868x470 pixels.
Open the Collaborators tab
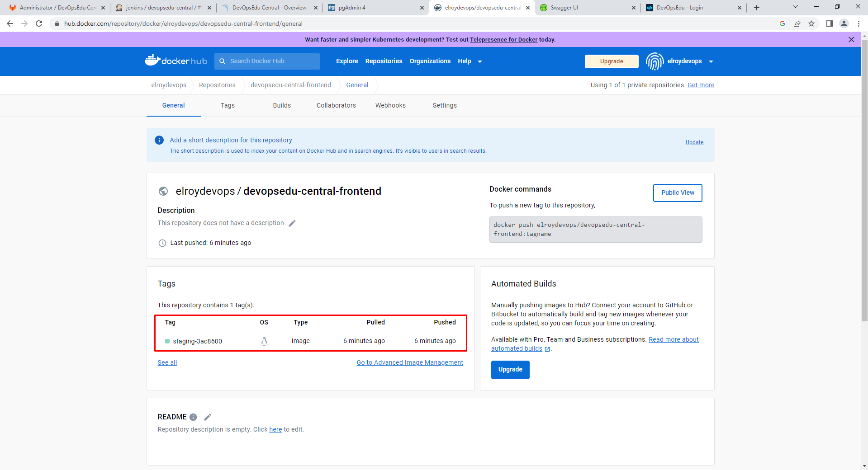[x=336, y=105]
